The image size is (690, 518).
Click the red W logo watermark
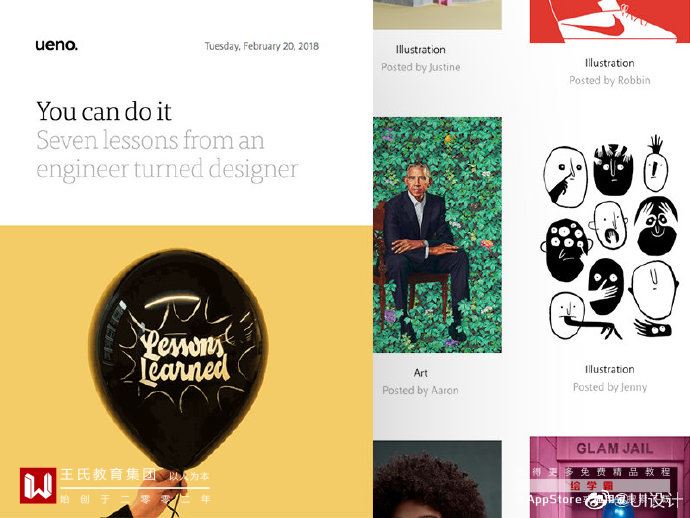point(38,485)
